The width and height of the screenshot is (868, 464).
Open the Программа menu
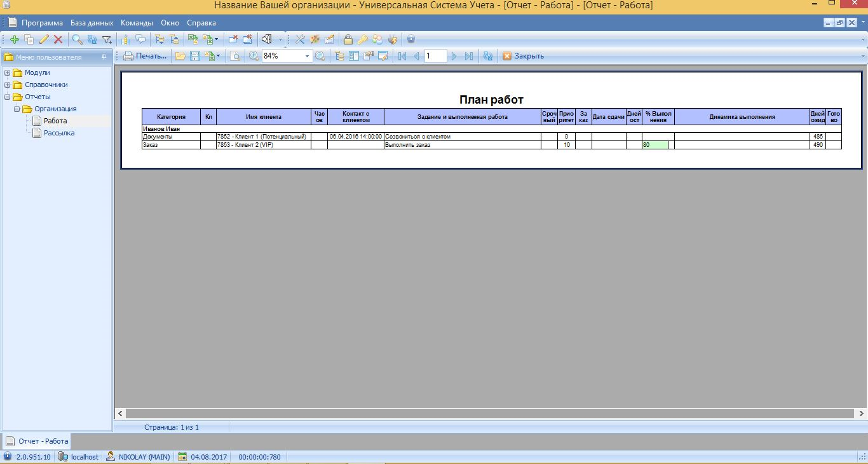(42, 23)
